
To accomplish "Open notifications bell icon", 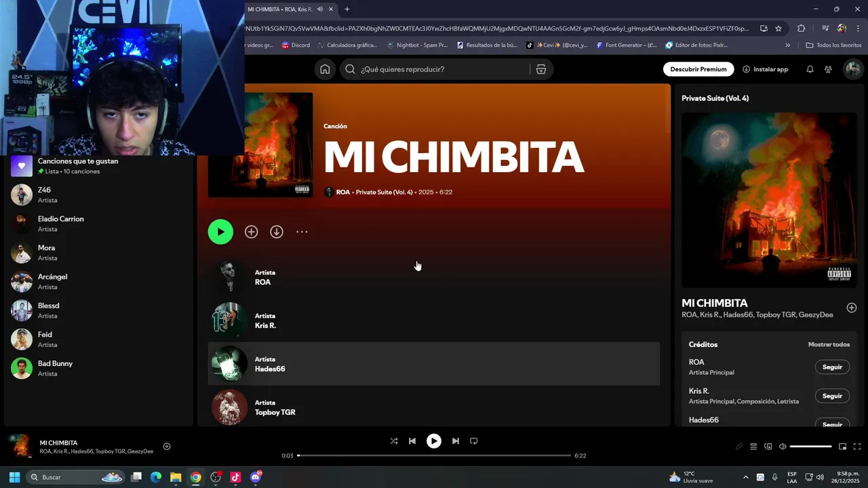I will (x=810, y=69).
